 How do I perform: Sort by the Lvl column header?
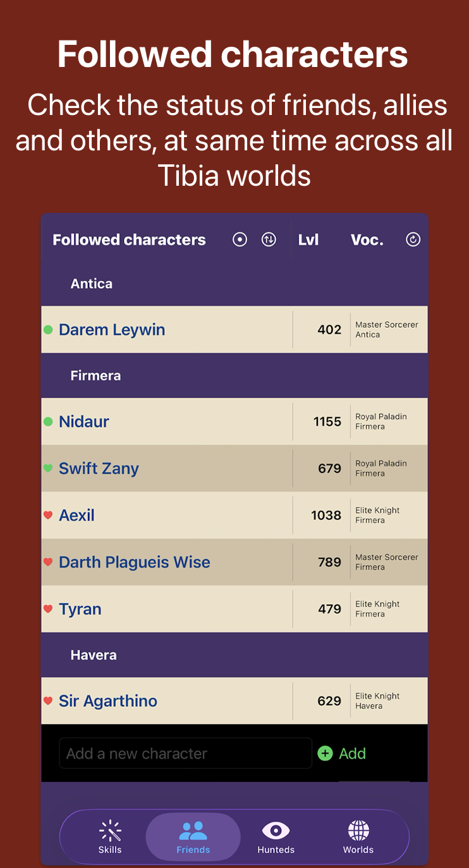(308, 239)
